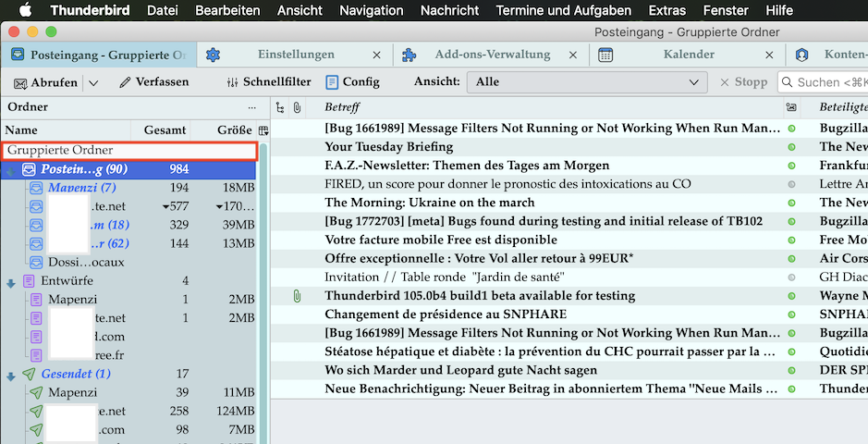
Task: Toggle read status of the FIRED message
Action: click(x=790, y=184)
